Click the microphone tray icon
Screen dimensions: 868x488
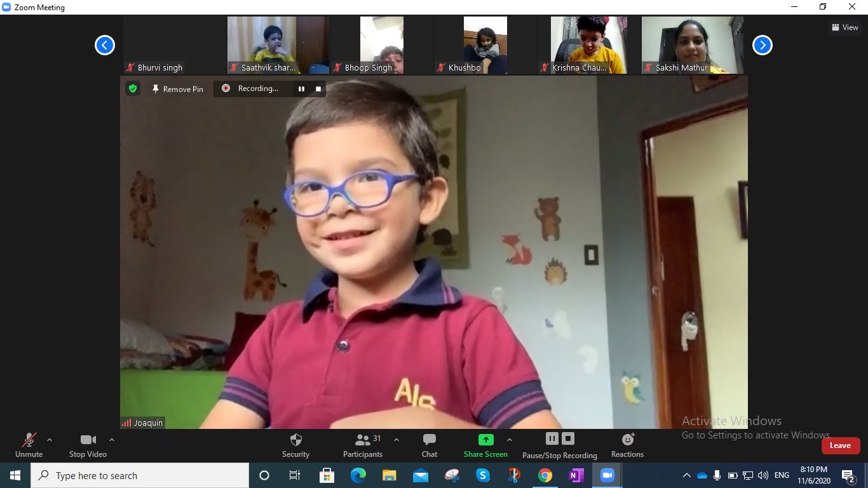pos(717,475)
